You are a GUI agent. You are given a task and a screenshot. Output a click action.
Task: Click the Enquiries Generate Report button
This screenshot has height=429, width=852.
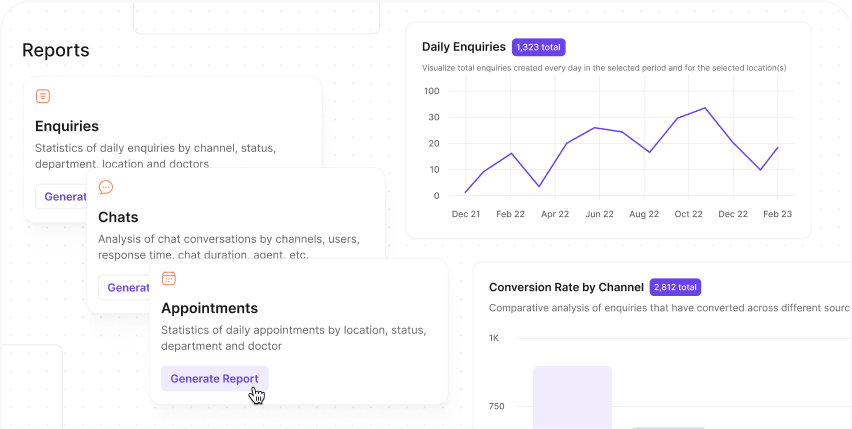click(61, 197)
